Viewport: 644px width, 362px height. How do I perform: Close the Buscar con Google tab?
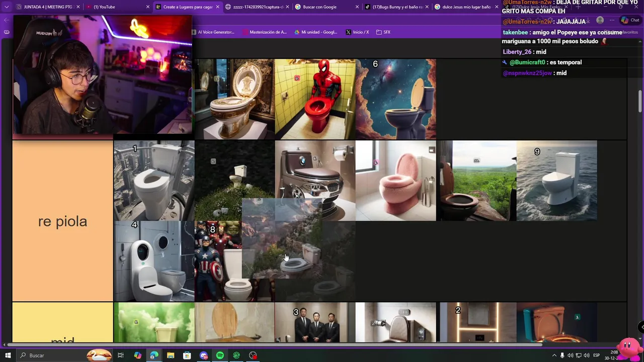click(x=357, y=7)
